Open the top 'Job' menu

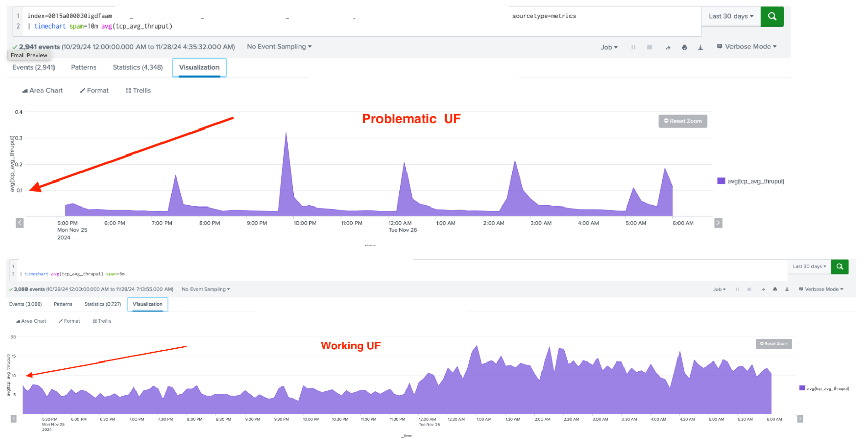point(609,47)
